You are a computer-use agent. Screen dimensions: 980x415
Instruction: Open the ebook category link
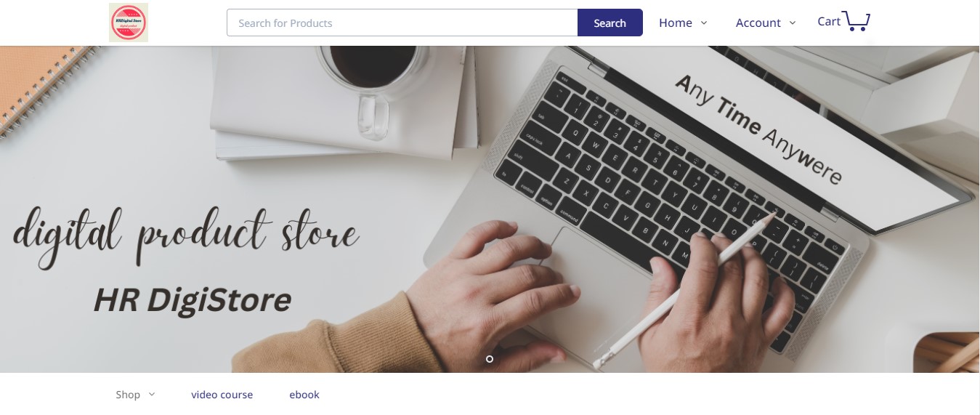(304, 395)
